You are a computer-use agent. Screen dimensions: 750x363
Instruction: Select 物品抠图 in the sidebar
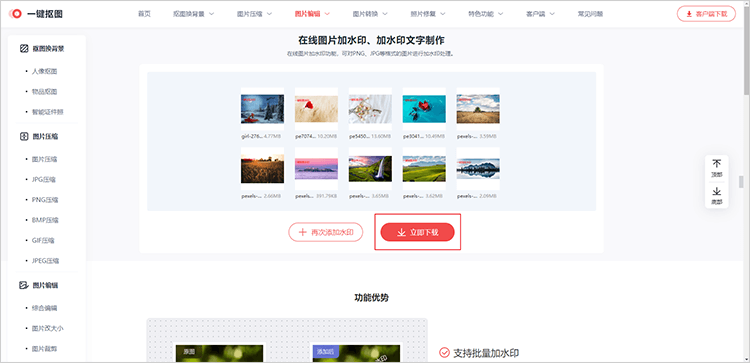45,91
